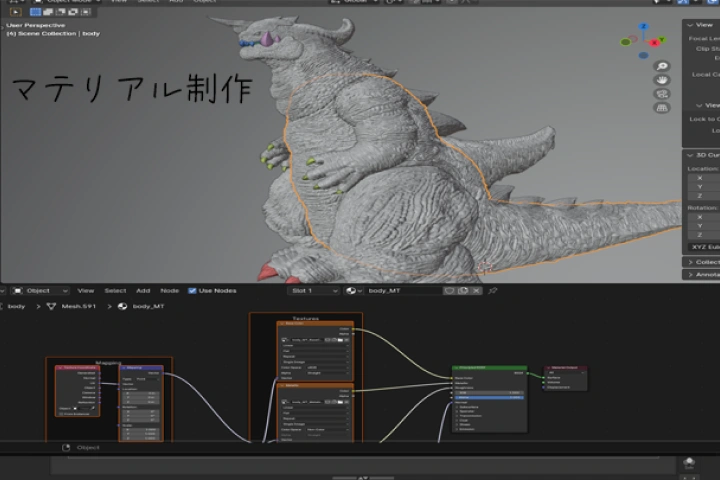This screenshot has height=480, width=720.
Task: Click the viewport zoom magnifier icon
Action: point(662,66)
